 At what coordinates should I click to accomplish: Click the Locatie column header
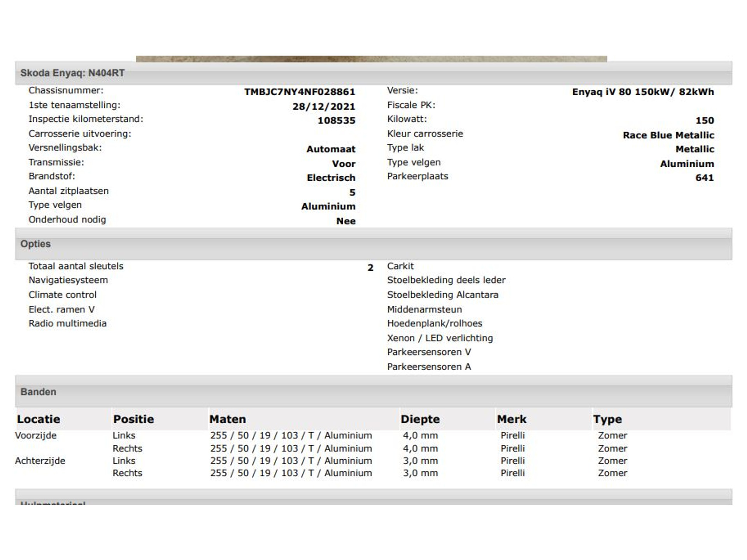(x=39, y=419)
